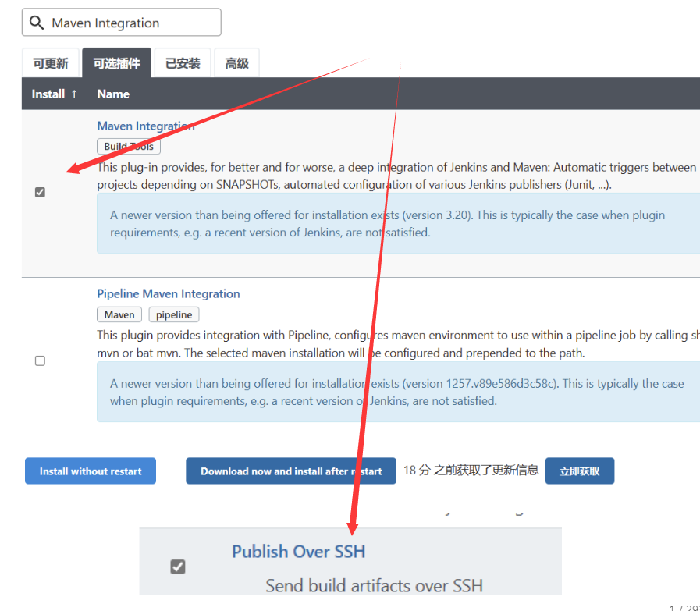
Task: Click Download now and install after restart
Action: pos(291,471)
